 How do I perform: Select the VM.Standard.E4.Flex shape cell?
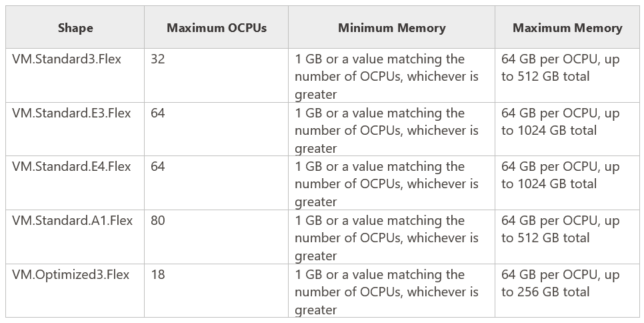pos(71,167)
